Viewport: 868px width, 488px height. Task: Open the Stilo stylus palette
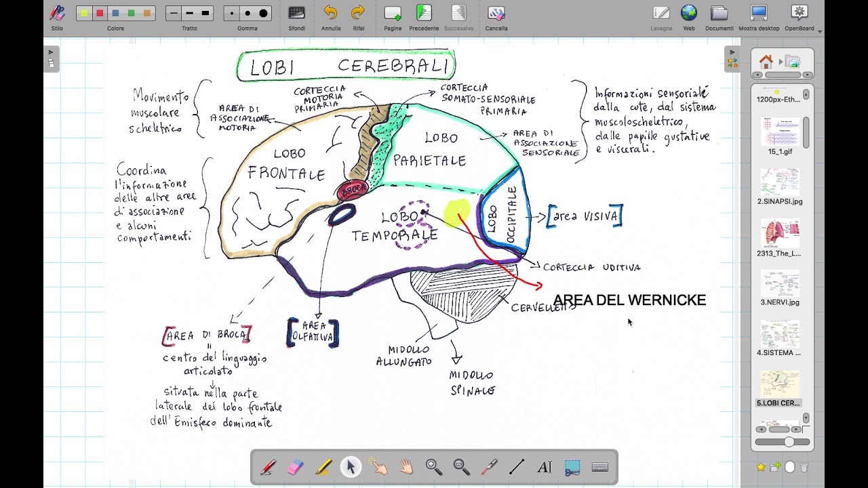[x=57, y=18]
